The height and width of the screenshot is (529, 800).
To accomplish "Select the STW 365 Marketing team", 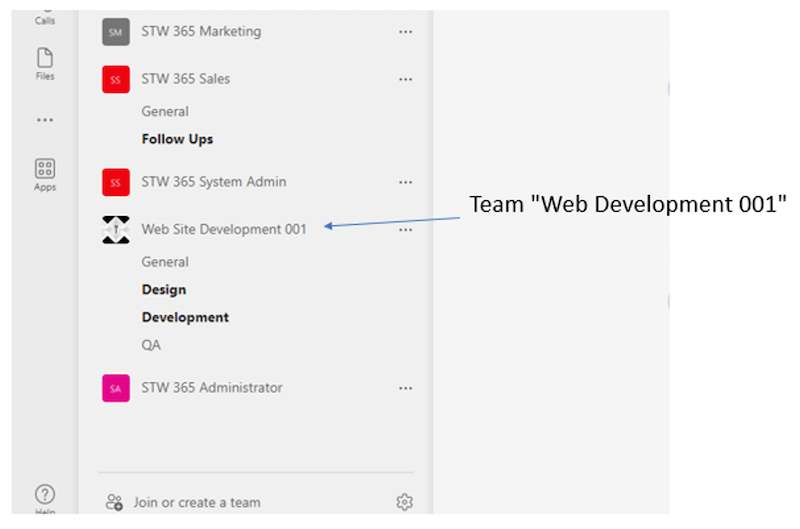I will click(x=201, y=32).
